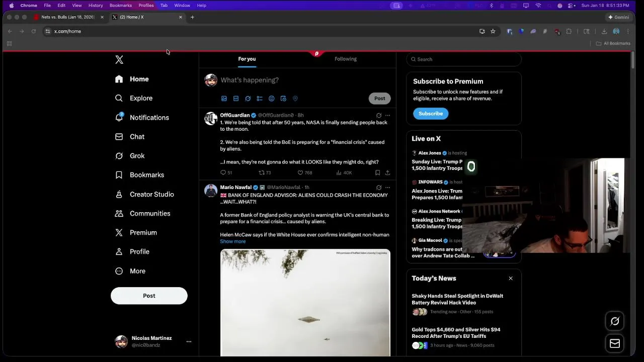This screenshot has height=362, width=644.
Task: Open more menu on Mario Nawfal post
Action: coord(387,188)
